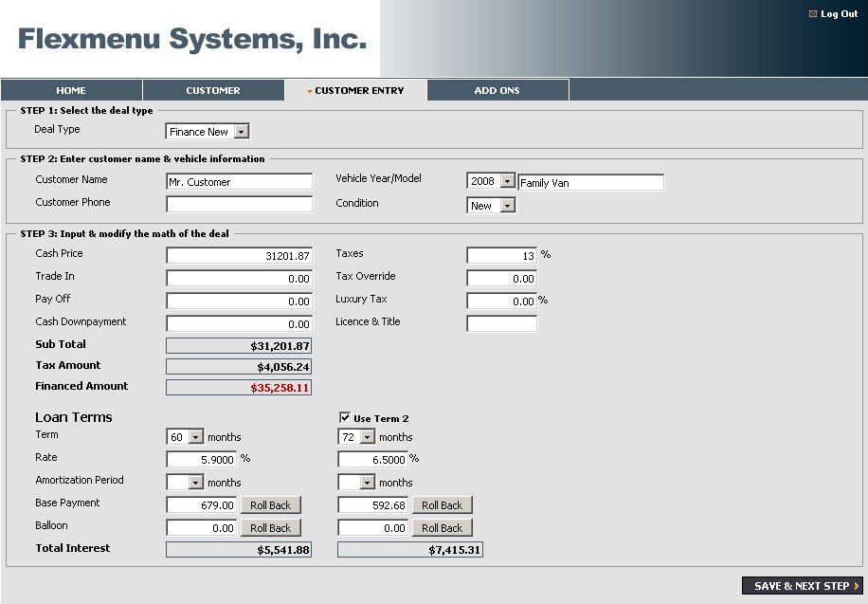
Task: Click Roll Back beside Term 2 Balloon
Action: 443,527
